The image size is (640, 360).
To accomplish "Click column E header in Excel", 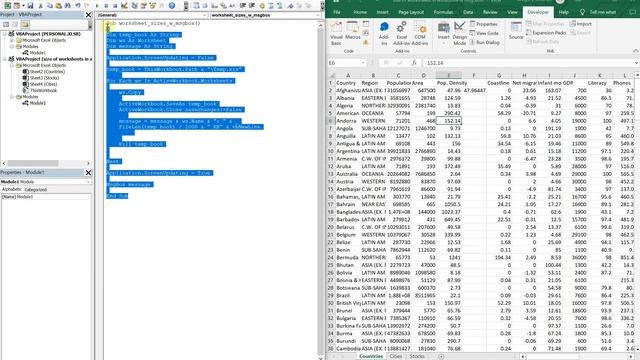I will pyautogui.click(x=449, y=76).
